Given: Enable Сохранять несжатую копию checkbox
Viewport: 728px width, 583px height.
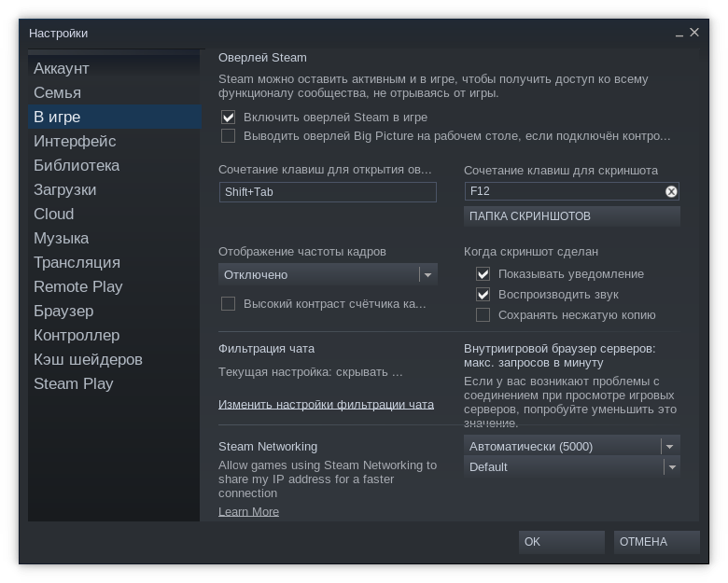Looking at the screenshot, I should (483, 314).
